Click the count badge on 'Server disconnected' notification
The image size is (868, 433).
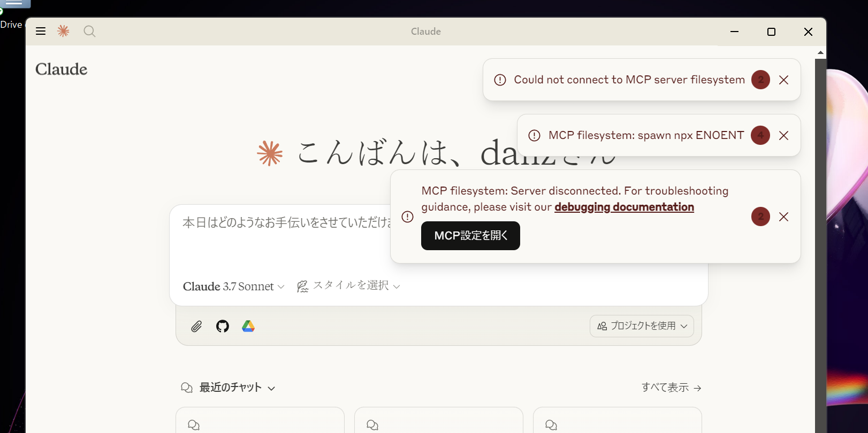tap(760, 216)
